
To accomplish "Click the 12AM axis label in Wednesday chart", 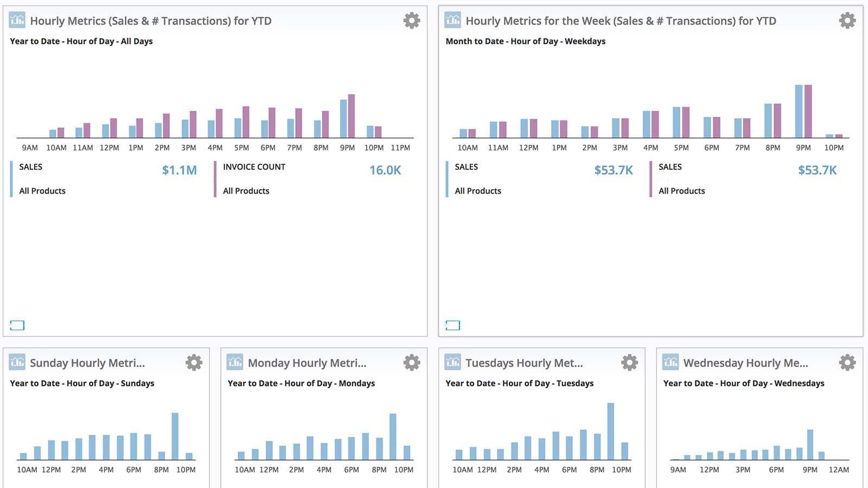I will [x=839, y=470].
